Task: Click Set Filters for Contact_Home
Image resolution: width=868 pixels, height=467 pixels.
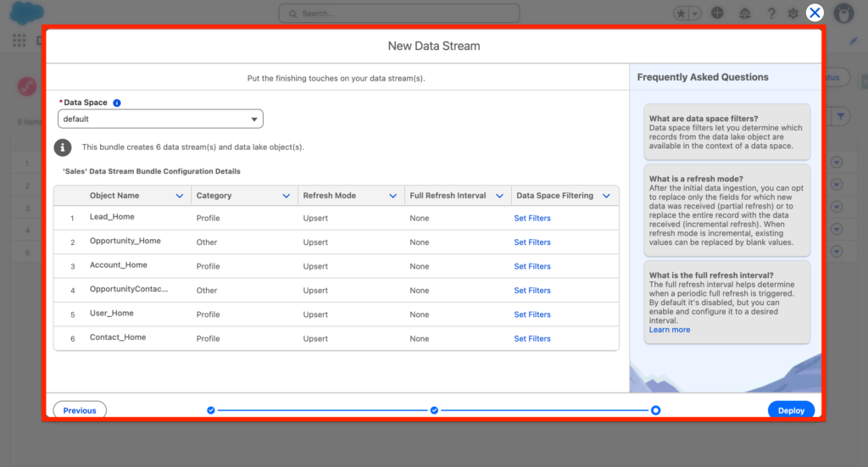Action: click(x=532, y=339)
